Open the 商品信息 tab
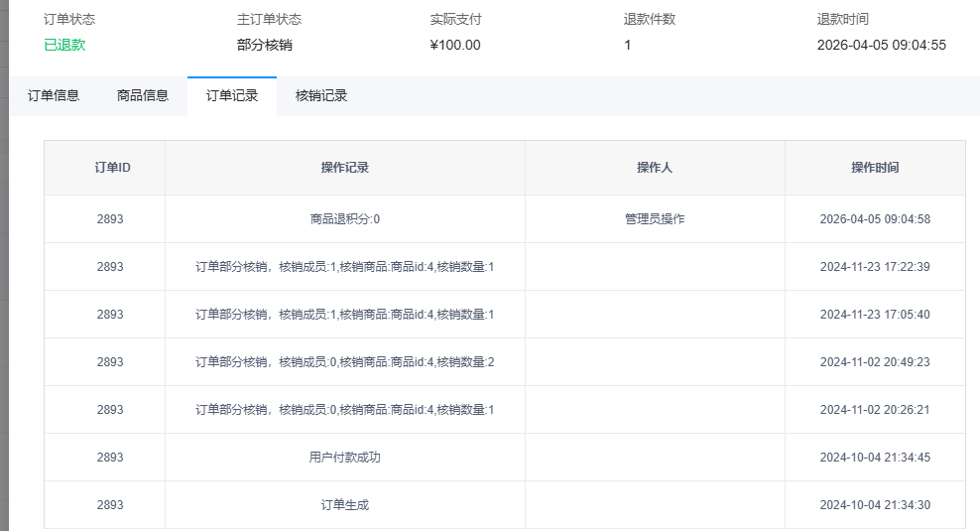This screenshot has height=531, width=980. (x=143, y=96)
